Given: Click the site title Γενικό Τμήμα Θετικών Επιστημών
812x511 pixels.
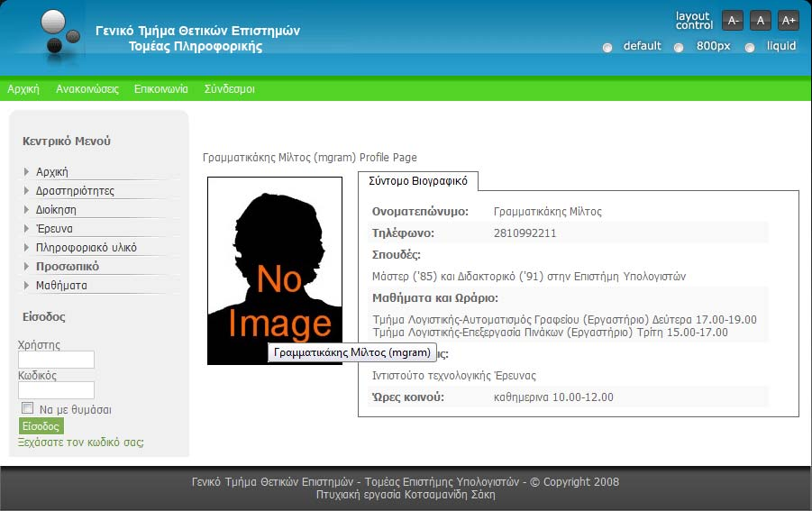Looking at the screenshot, I should [x=198, y=31].
